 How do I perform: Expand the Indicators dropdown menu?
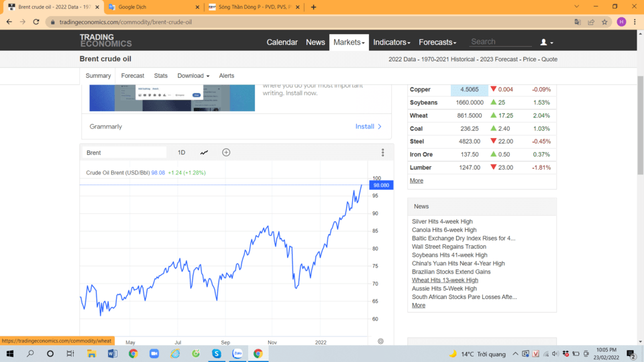coord(391,42)
